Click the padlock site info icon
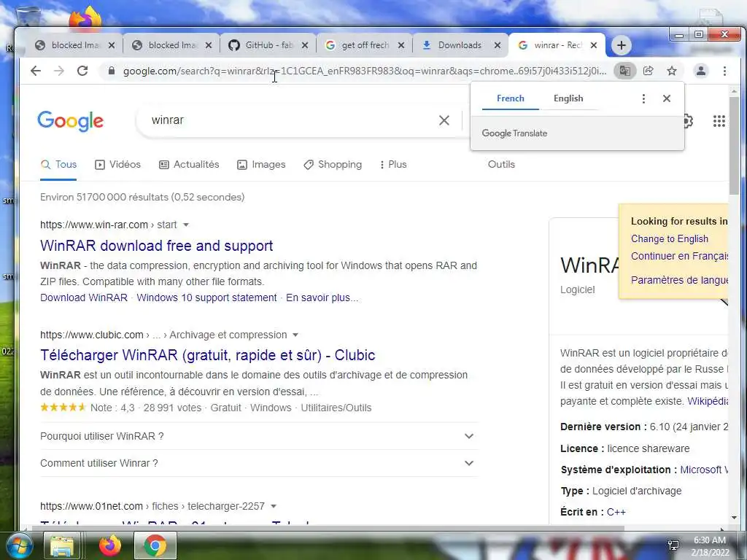The image size is (747, 560). tap(112, 71)
